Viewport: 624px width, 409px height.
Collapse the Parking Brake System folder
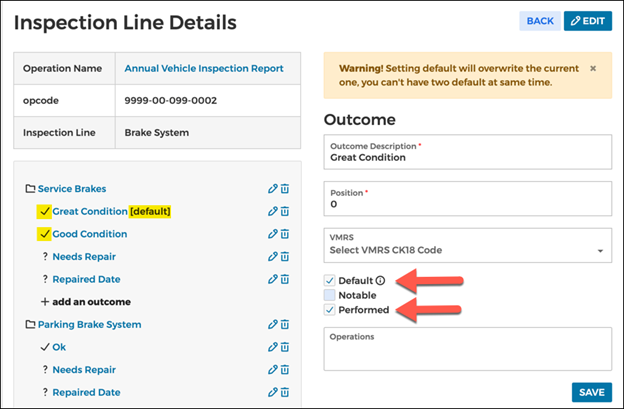tap(30, 325)
